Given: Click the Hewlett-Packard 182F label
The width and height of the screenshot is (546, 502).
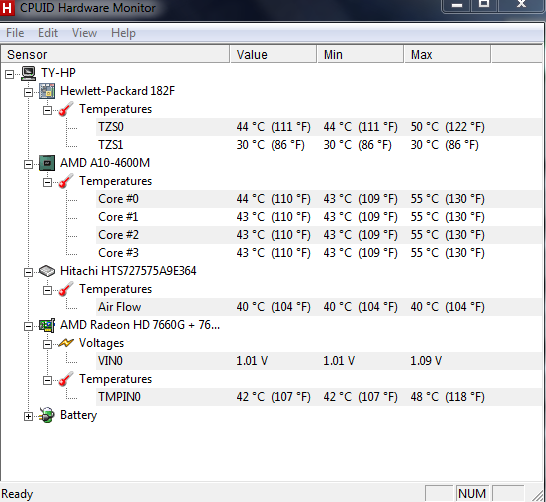Looking at the screenshot, I should 117,91.
